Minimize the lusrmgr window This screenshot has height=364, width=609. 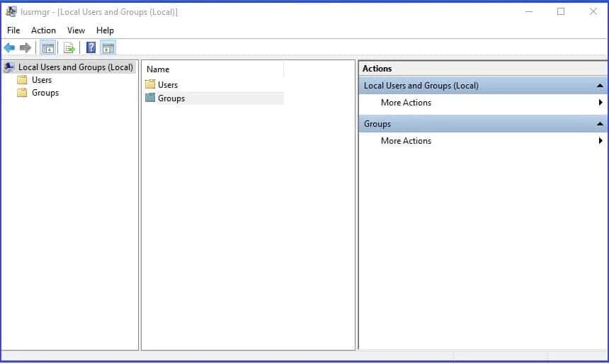[528, 11]
